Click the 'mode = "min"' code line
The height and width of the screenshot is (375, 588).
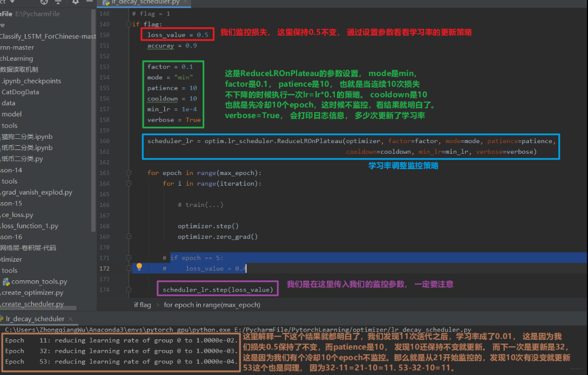pos(170,77)
